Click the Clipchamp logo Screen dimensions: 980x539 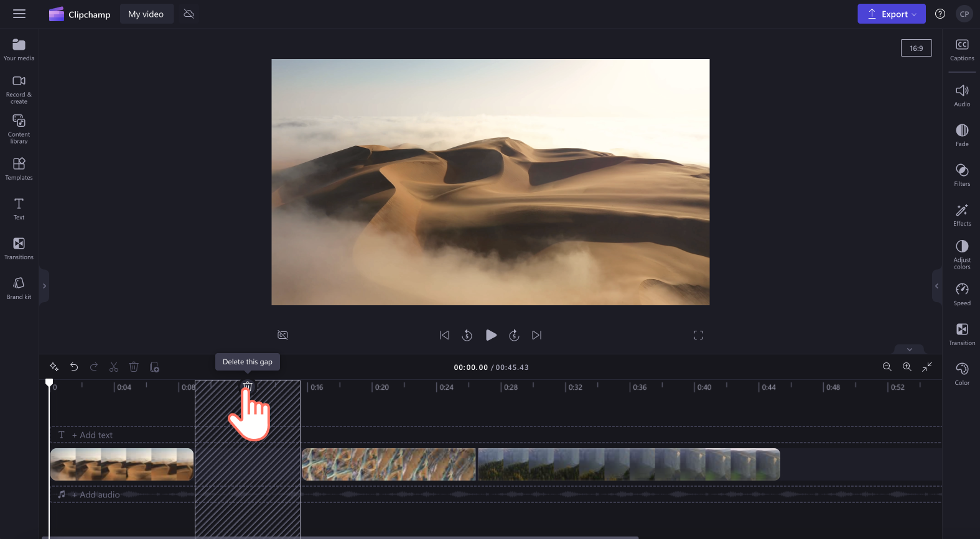pyautogui.click(x=80, y=14)
